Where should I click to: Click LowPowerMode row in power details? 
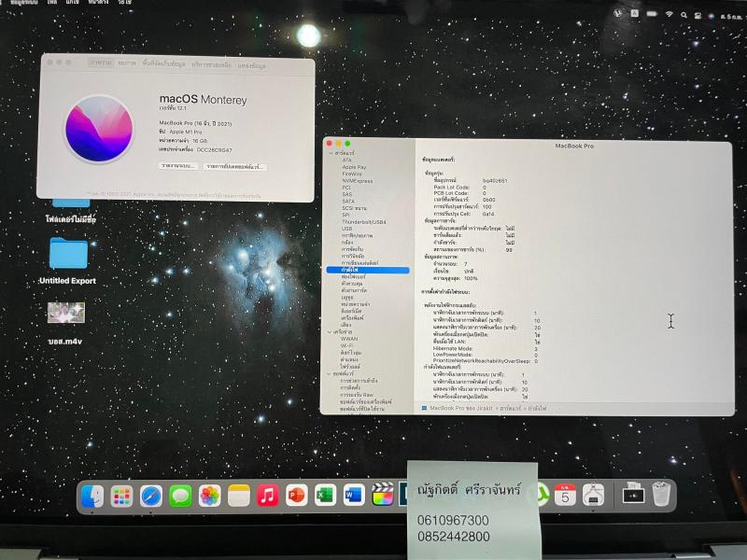486,355
